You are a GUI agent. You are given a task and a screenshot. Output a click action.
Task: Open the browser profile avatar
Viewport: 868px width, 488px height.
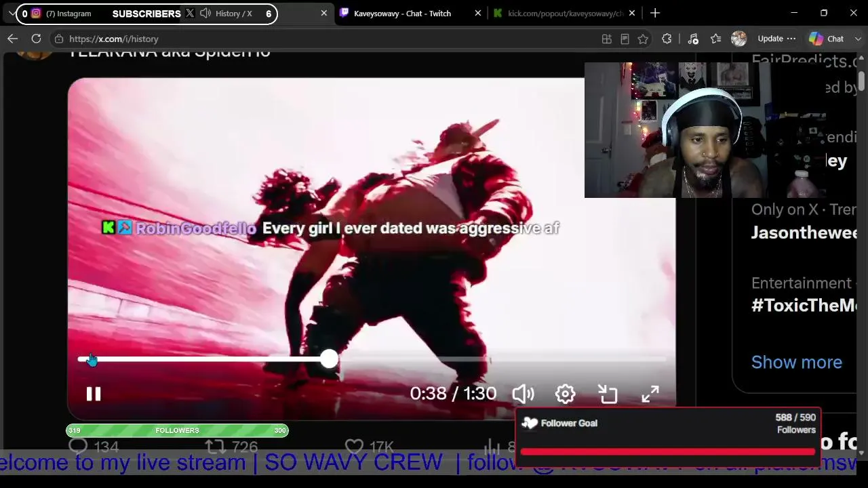[x=738, y=39]
